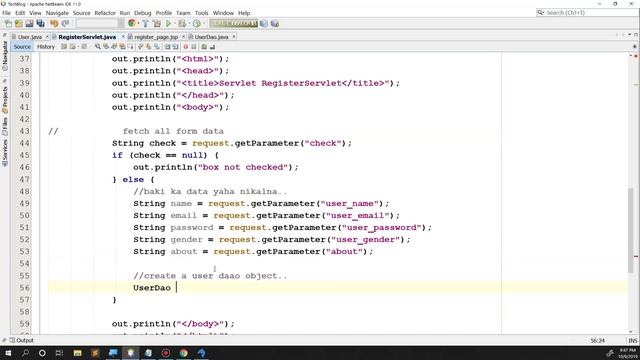Click the Clean and Build icon
The image size is (640, 360).
pos(157,24)
